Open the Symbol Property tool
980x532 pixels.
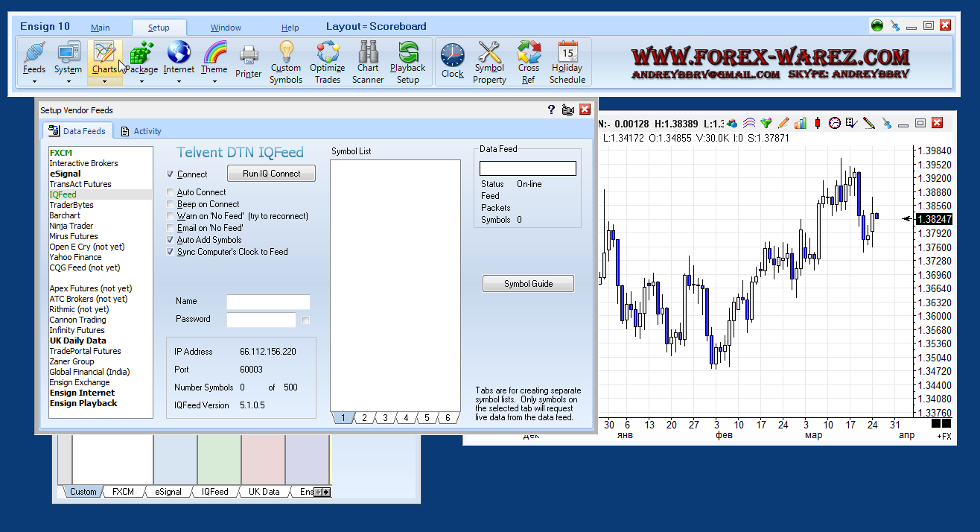489,61
